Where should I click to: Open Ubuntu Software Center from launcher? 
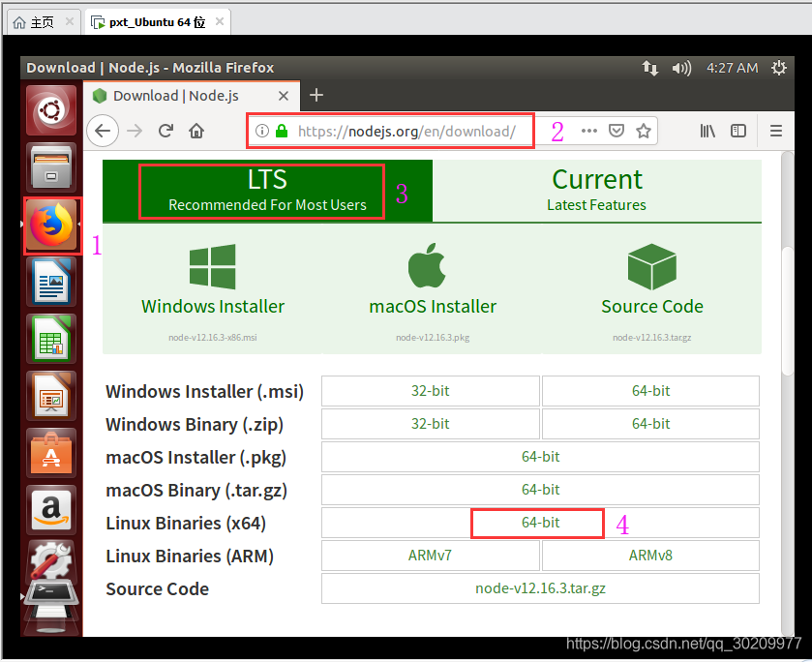pyautogui.click(x=51, y=453)
